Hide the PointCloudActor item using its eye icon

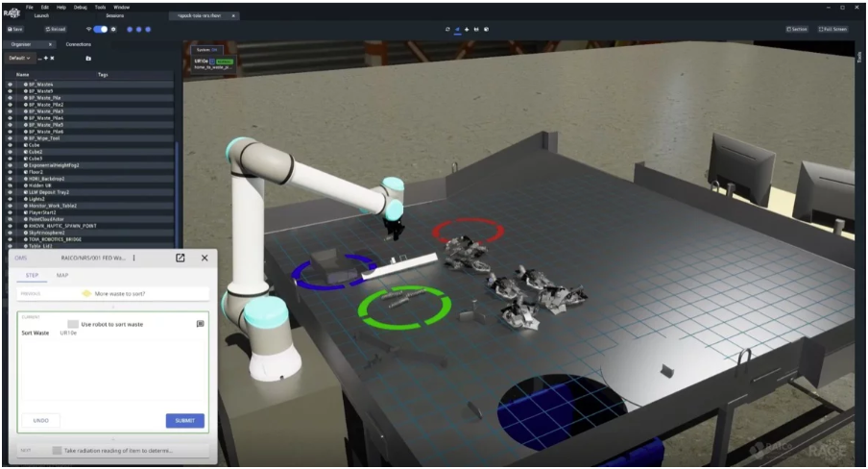coord(10,219)
